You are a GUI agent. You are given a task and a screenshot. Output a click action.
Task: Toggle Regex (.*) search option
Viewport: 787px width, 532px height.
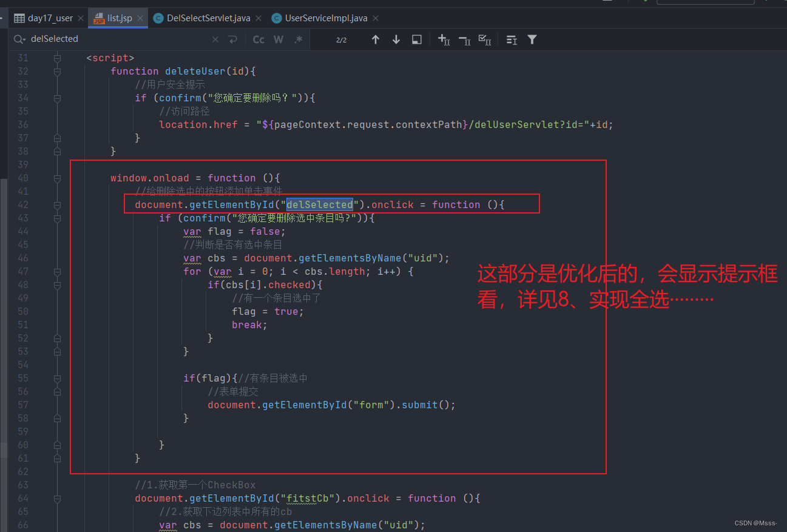pyautogui.click(x=298, y=39)
